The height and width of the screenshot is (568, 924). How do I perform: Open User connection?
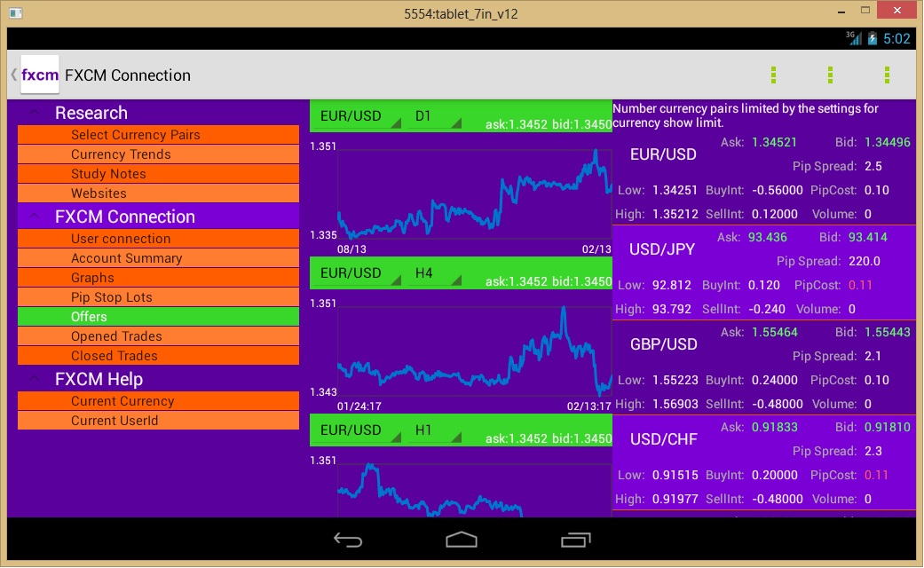[x=159, y=239]
